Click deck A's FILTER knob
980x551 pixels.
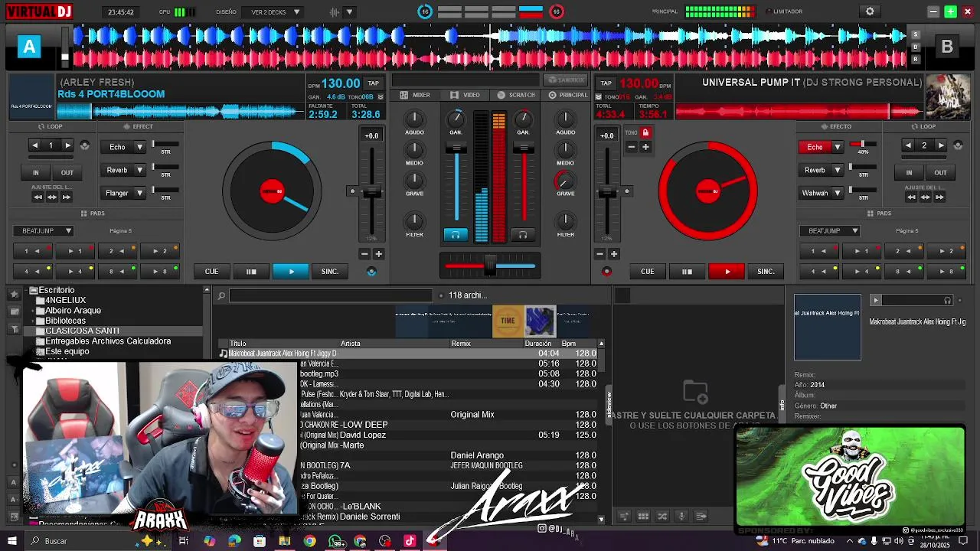[414, 221]
